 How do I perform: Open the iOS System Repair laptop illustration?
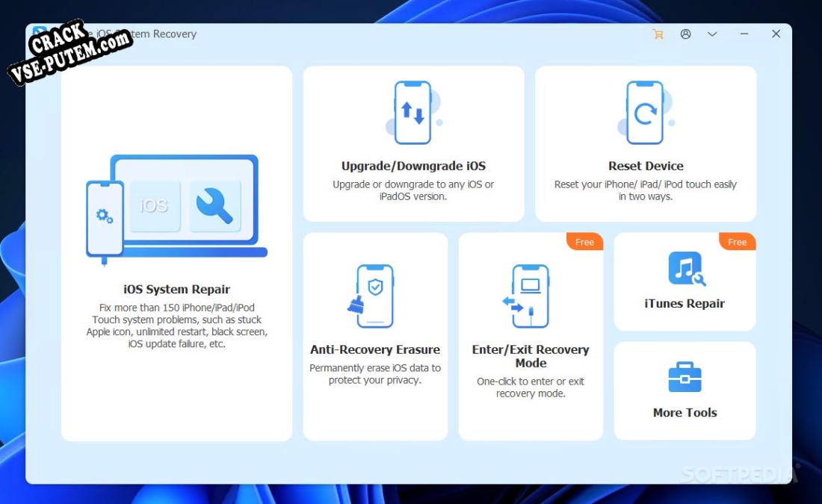(x=176, y=210)
